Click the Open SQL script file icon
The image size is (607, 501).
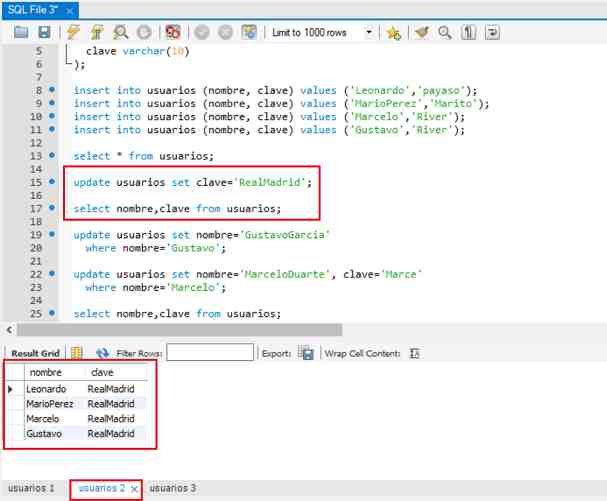point(21,32)
